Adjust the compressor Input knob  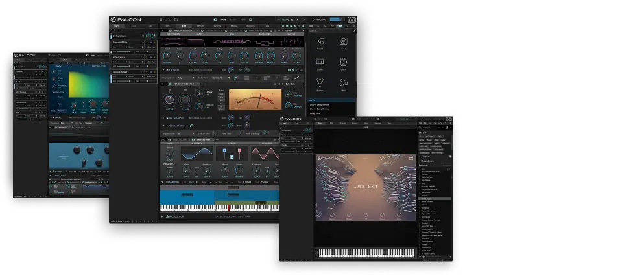click(170, 100)
